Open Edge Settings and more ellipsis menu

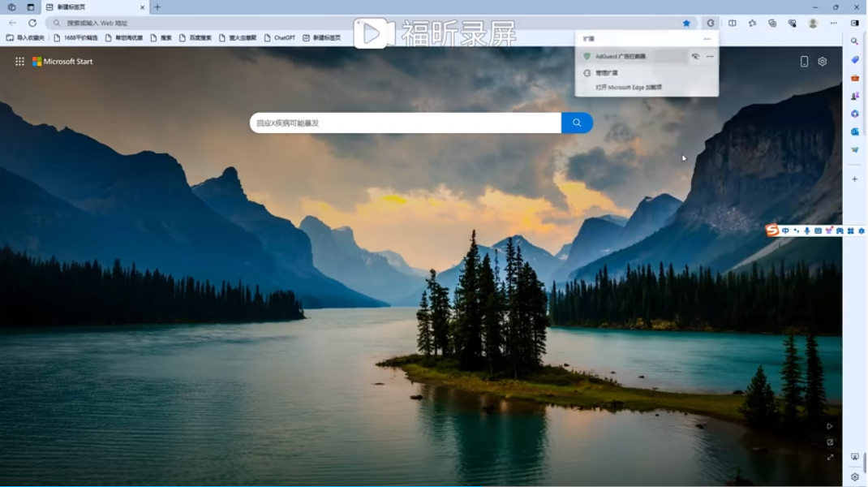tap(833, 24)
